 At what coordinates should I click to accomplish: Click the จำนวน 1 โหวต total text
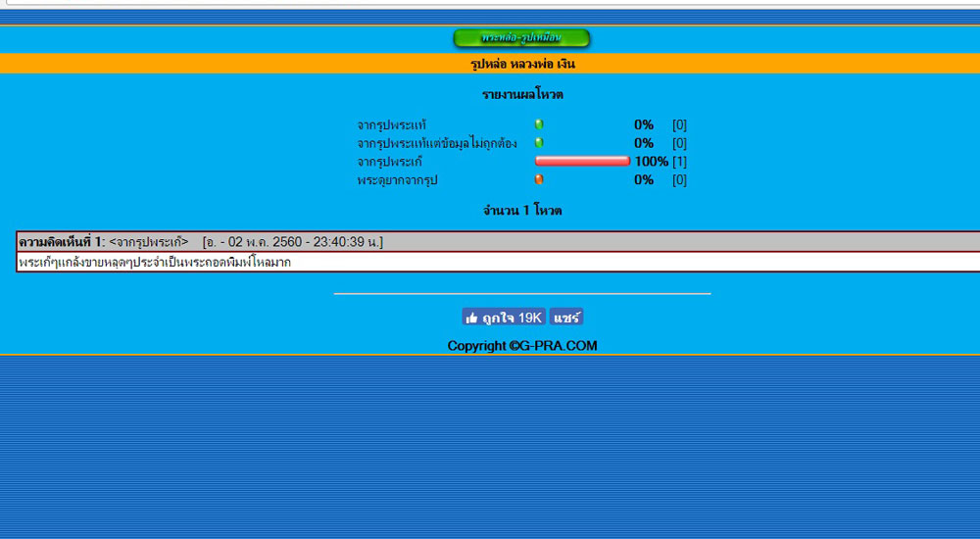[522, 211]
